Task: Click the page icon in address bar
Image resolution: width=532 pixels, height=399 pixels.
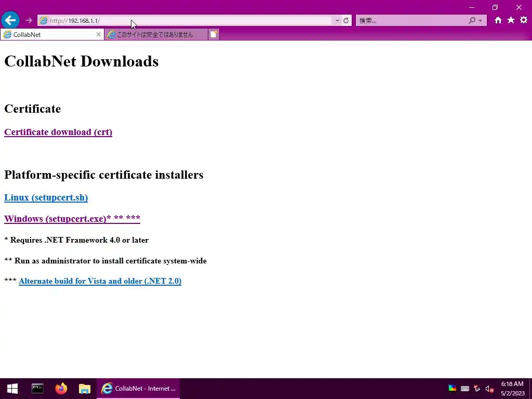Action: pyautogui.click(x=44, y=21)
